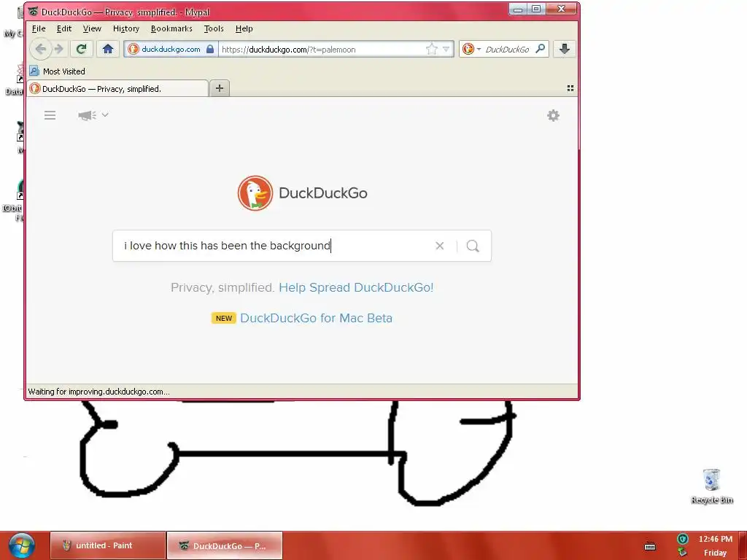Click the on-screen keyboard tray icon
The width and height of the screenshot is (747, 560).
[x=650, y=546]
